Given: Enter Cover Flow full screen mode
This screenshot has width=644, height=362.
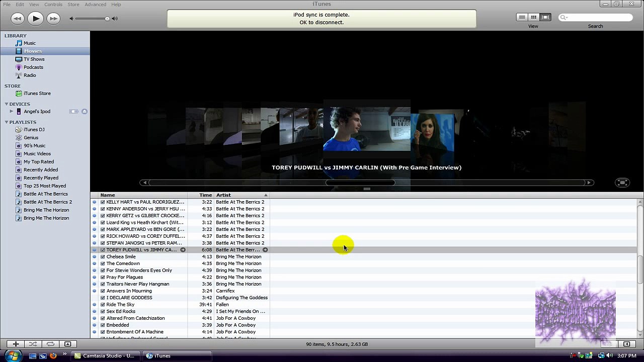Looking at the screenshot, I should pyautogui.click(x=622, y=183).
